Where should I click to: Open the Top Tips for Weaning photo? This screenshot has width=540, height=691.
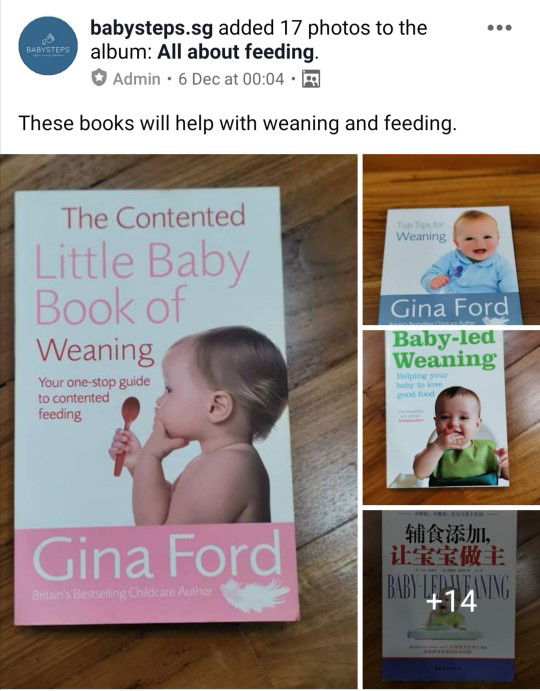(451, 239)
